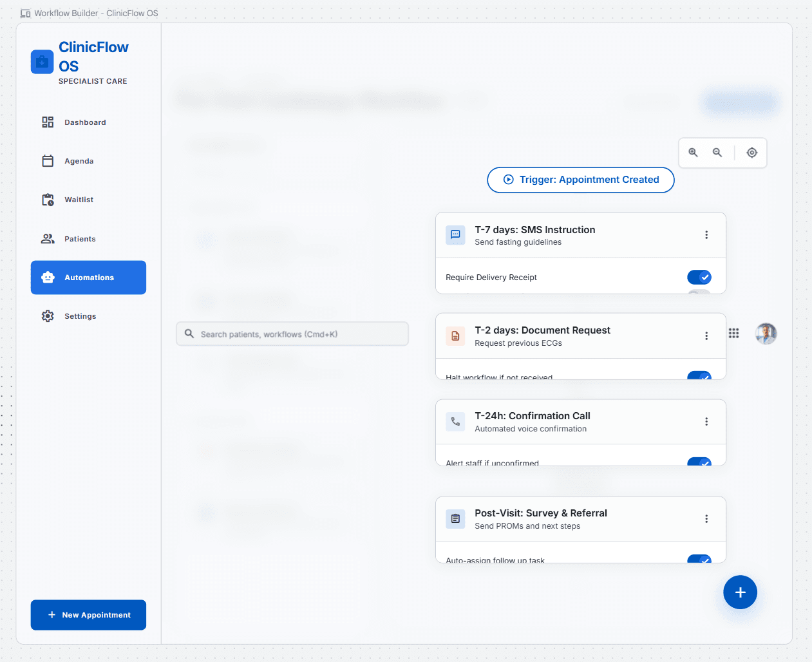This screenshot has width=812, height=662.
Task: Click the round blue plus button
Action: (x=740, y=592)
